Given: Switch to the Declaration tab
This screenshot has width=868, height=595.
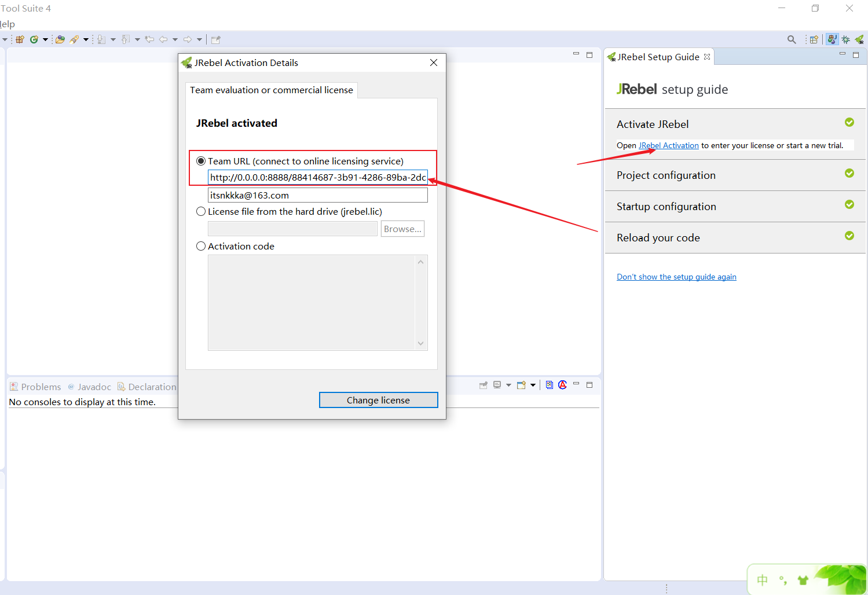Looking at the screenshot, I should [x=147, y=387].
